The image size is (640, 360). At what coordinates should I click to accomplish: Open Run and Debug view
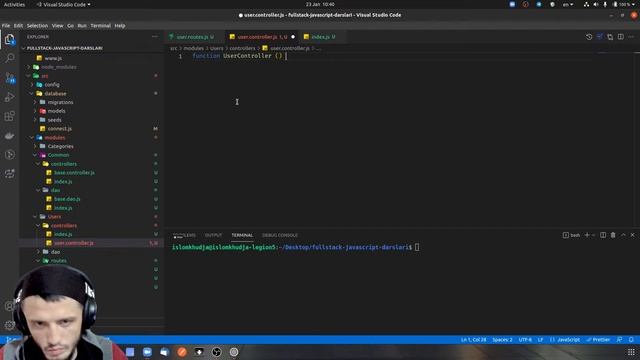pyautogui.click(x=9, y=97)
